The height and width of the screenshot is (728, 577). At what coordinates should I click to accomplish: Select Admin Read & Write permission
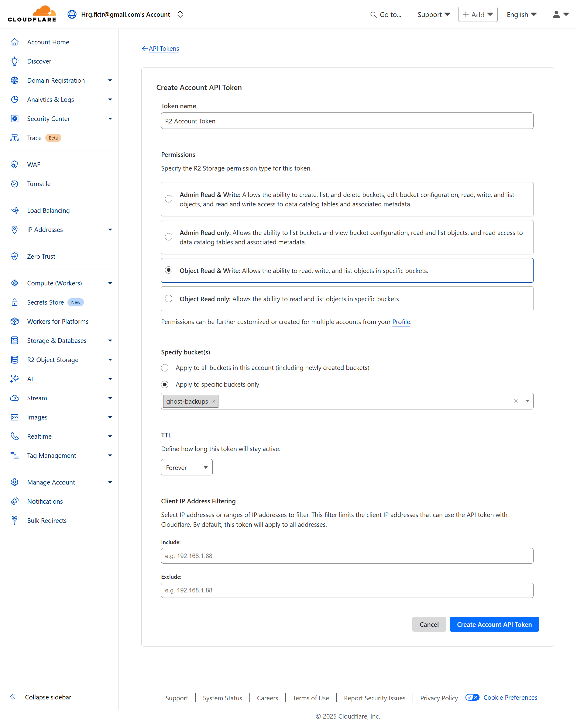click(x=169, y=199)
